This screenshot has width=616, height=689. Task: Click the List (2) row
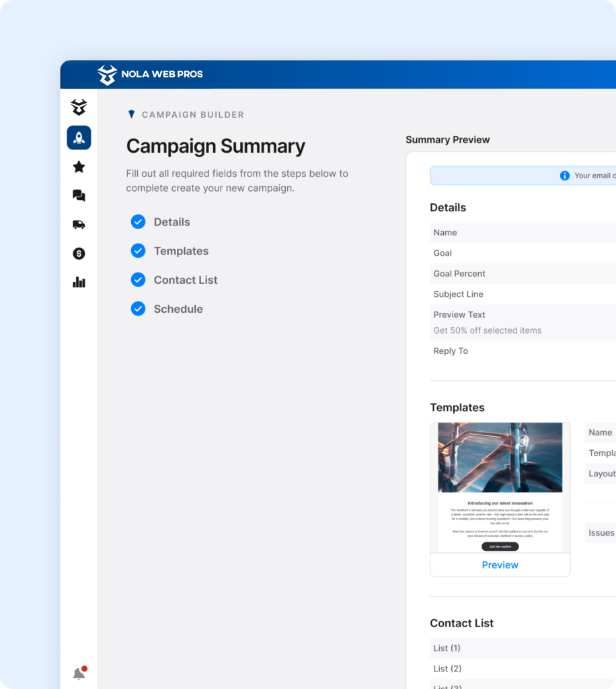pos(523,669)
